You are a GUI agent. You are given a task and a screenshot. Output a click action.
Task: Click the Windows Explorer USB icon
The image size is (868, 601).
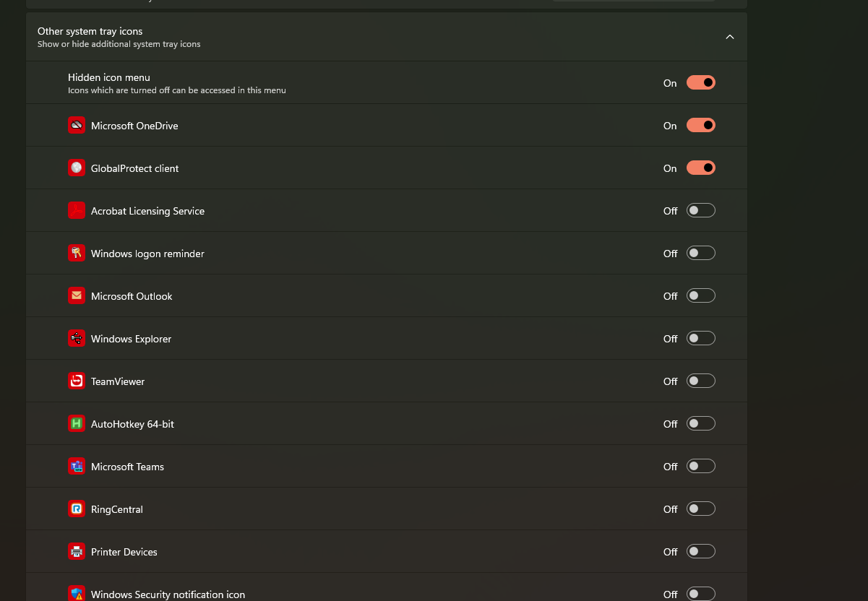[77, 339]
